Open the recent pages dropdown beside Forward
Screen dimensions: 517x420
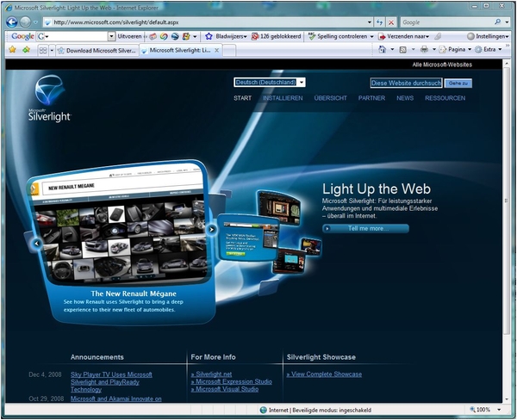point(35,22)
